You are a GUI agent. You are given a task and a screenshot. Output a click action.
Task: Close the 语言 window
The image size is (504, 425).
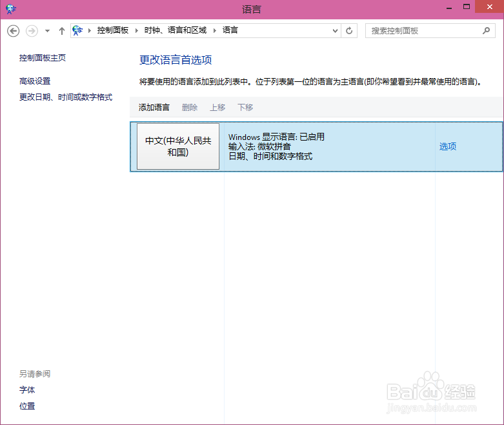tap(489, 6)
